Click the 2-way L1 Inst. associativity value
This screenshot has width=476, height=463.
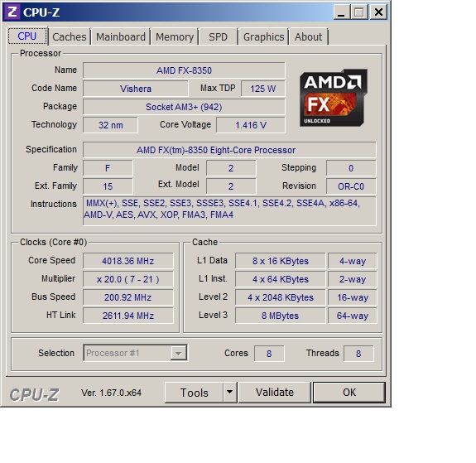click(352, 279)
